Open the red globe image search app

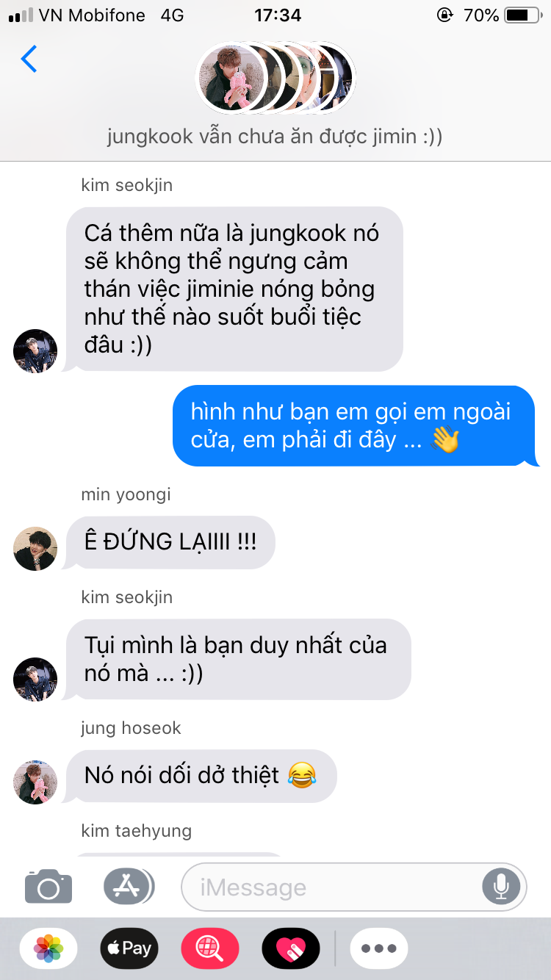click(210, 948)
